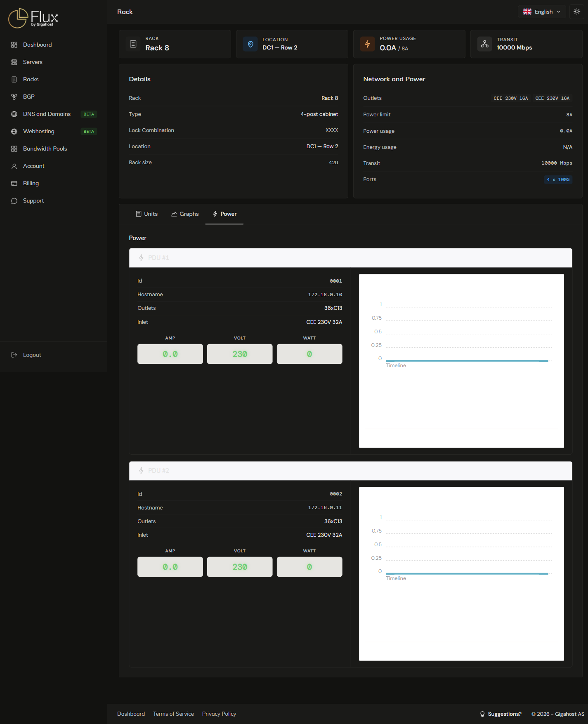
Task: Collapse the PDU #1 header
Action: coord(351,258)
